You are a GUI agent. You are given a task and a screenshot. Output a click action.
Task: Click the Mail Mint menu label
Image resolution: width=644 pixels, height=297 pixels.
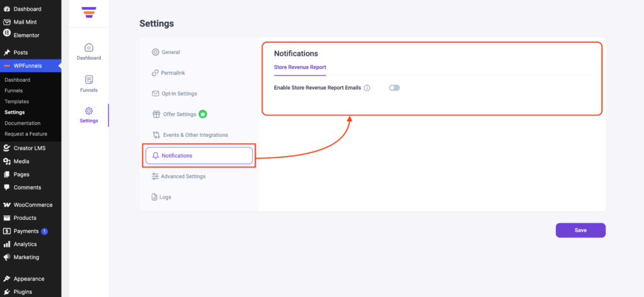click(x=26, y=22)
